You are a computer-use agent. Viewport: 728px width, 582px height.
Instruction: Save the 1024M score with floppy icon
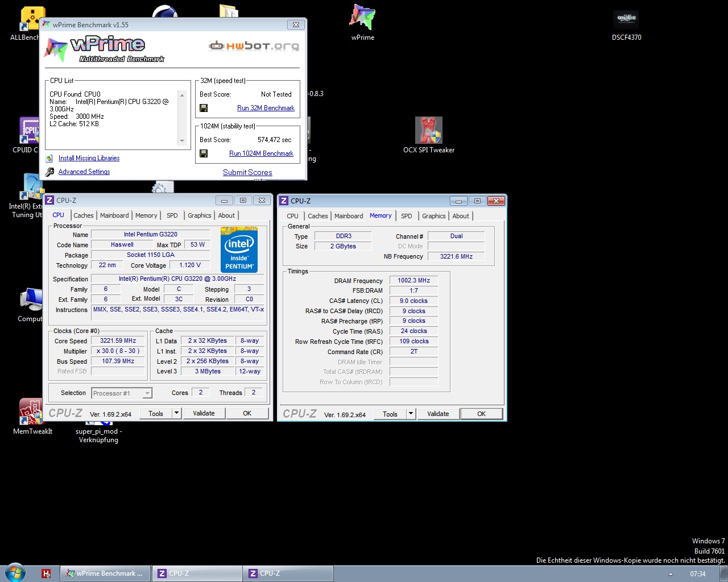click(x=204, y=153)
